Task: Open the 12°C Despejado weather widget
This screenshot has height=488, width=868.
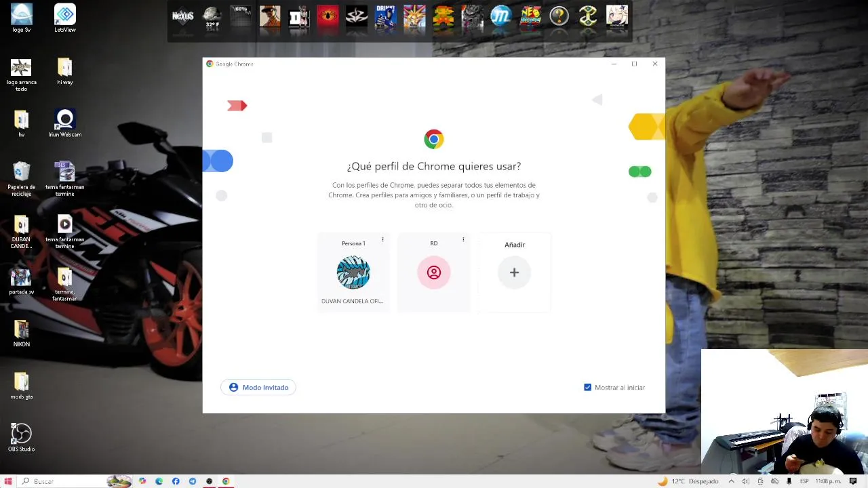Action: click(688, 481)
